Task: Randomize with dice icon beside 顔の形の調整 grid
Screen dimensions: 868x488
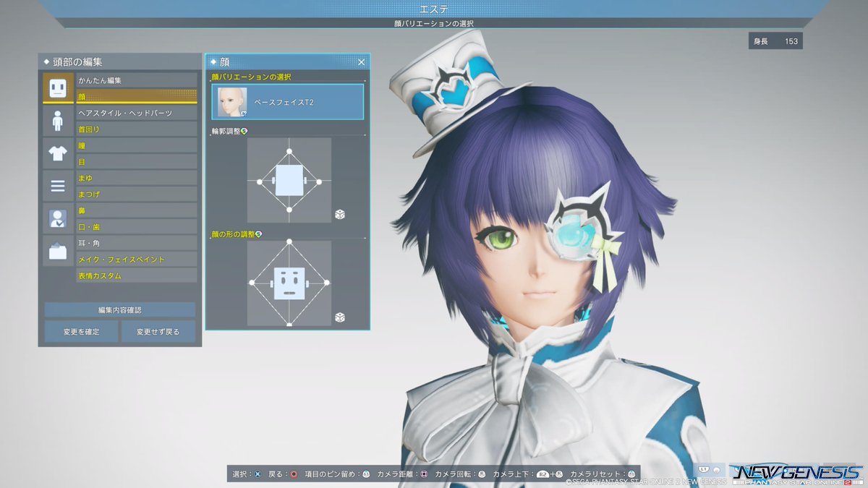Action: click(340, 317)
